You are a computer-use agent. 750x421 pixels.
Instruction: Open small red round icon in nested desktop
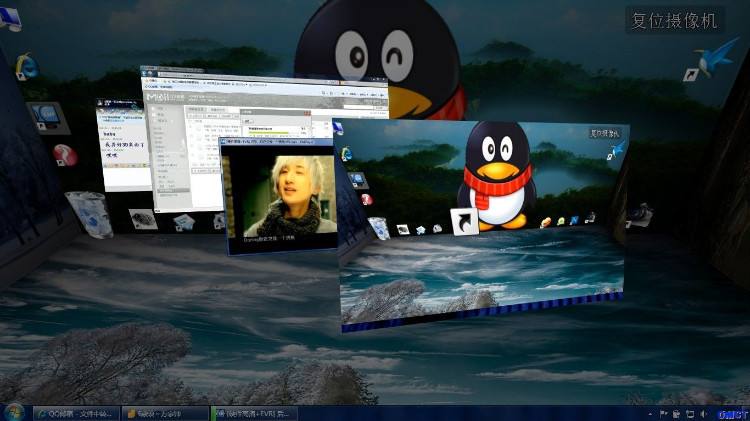point(366,199)
